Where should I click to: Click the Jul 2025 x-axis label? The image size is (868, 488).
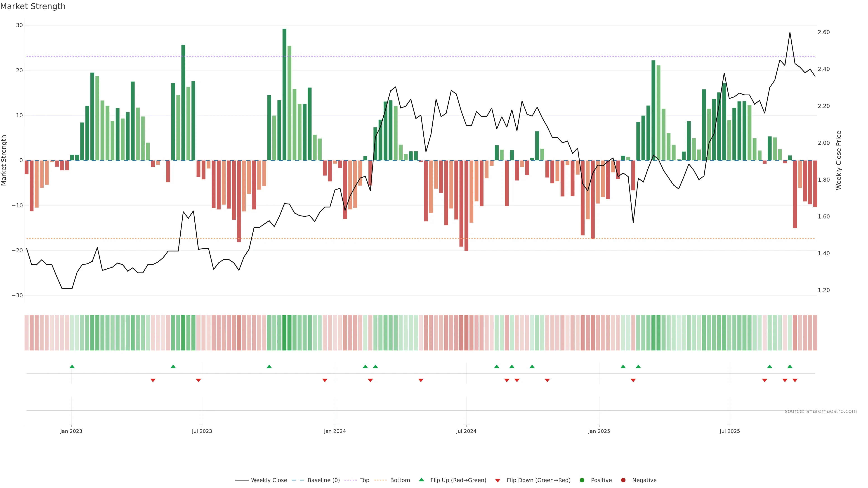729,431
